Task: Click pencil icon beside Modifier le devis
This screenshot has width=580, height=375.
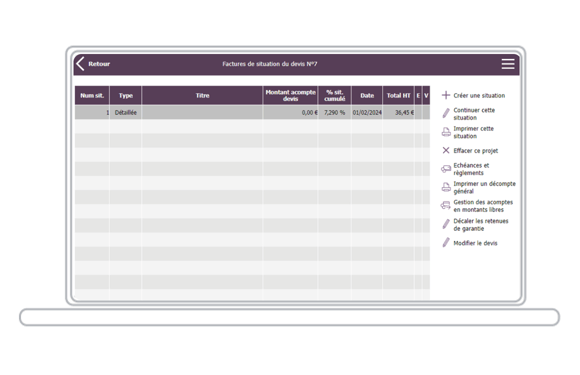Action: [x=446, y=243]
